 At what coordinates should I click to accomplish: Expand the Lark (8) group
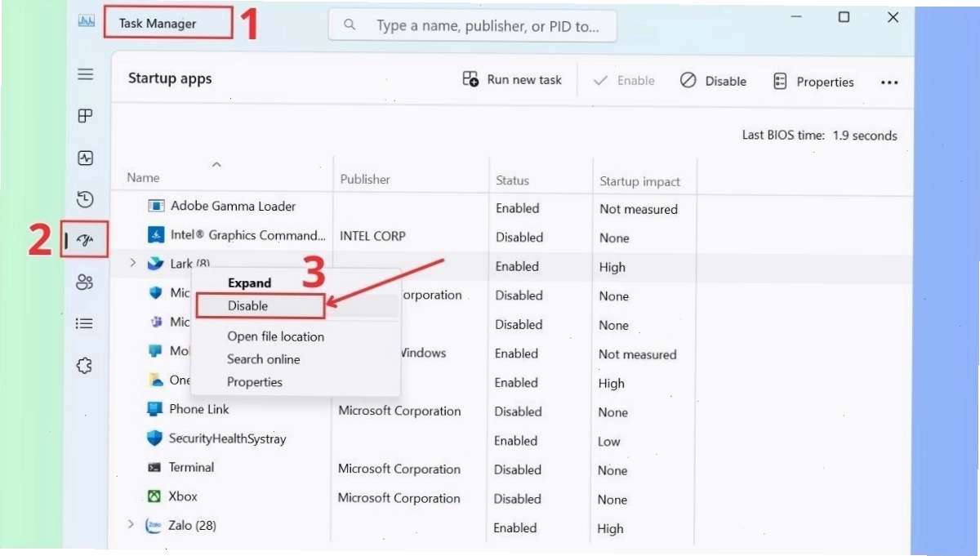point(132,263)
